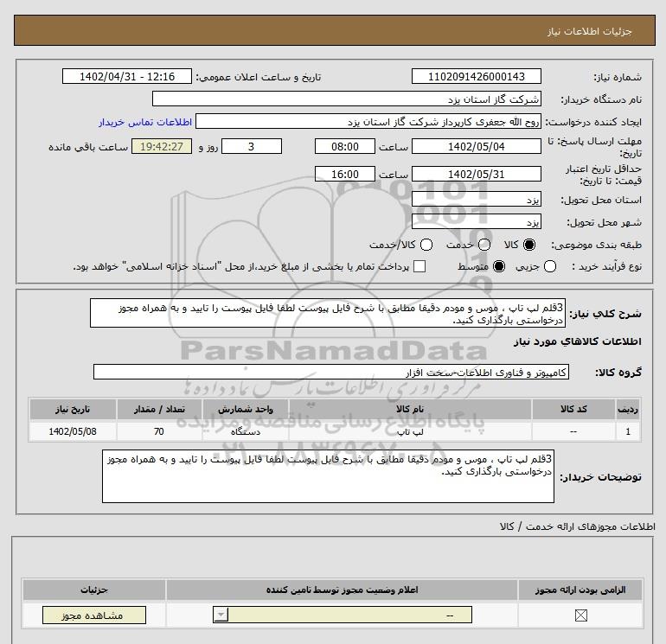Toggle the الزامی بودن ارائه مجوز checkbox
Screen dimensions: 666x644
[x=580, y=615]
